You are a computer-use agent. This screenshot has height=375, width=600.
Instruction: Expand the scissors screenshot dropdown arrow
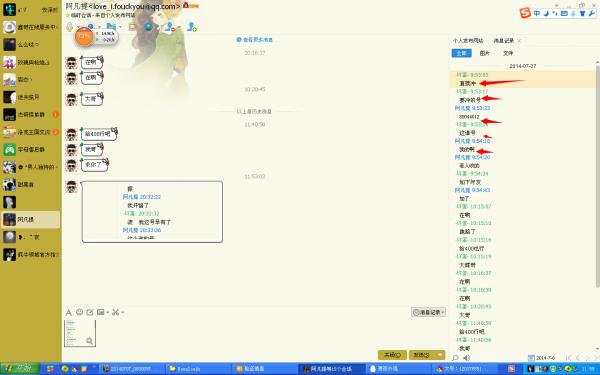coord(123,313)
